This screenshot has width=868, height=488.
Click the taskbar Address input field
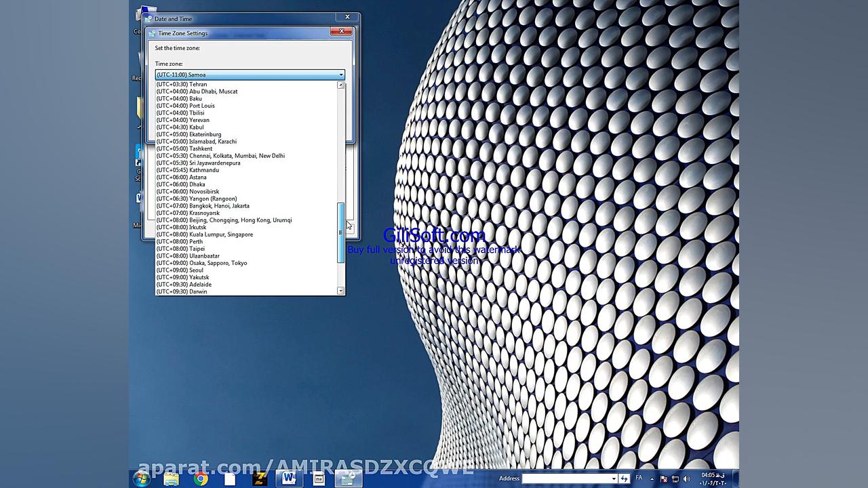[566, 479]
